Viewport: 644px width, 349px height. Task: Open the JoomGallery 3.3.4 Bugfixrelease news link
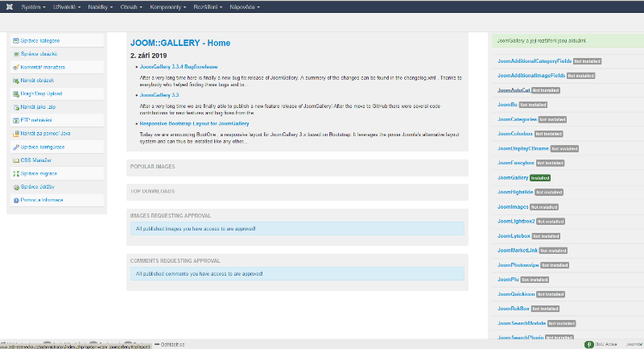pyautogui.click(x=179, y=67)
